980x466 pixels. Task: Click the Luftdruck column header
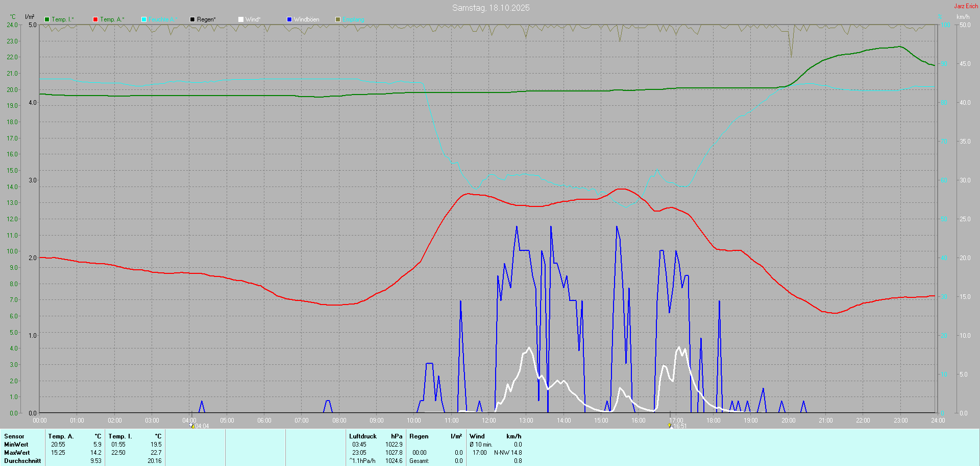[363, 436]
